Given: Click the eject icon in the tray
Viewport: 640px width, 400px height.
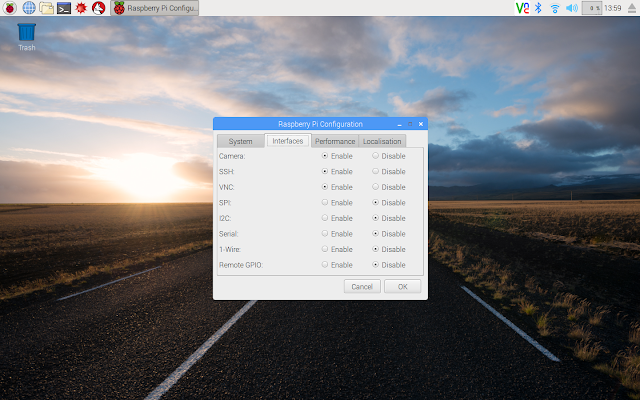Looking at the screenshot, I should pos(631,8).
